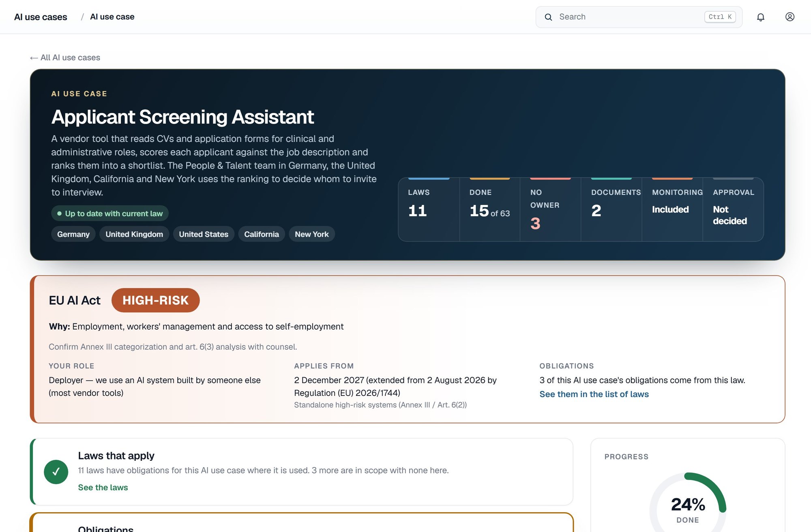Open the See the laws link
Viewport: 811px width, 532px height.
[103, 487]
